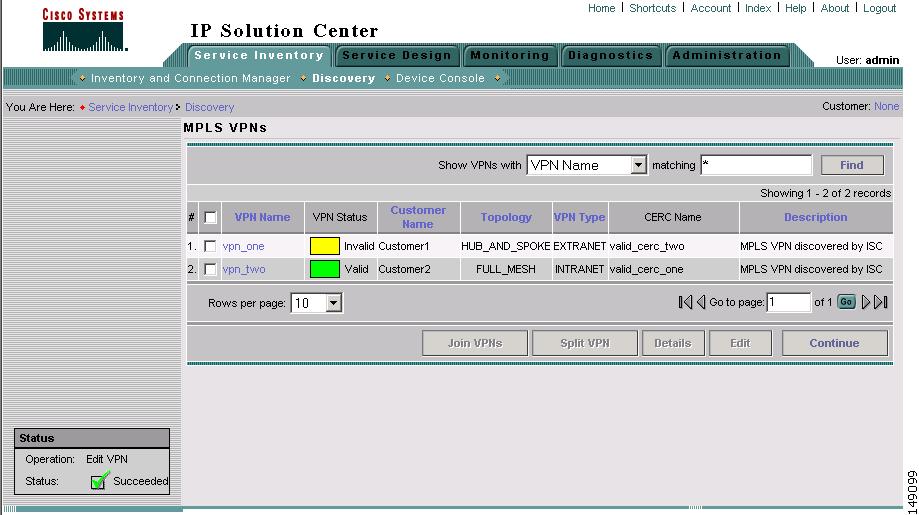Click the Go to page input field
919x515 pixels.
pos(789,302)
